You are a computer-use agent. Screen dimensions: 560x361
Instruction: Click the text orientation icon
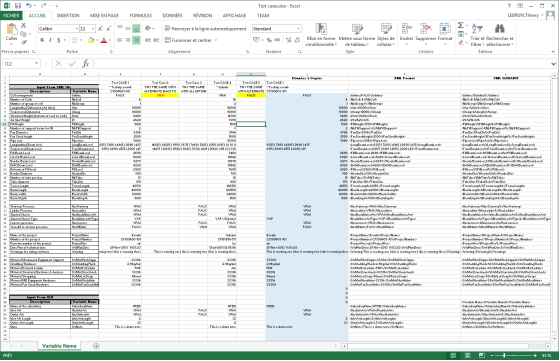148,28
